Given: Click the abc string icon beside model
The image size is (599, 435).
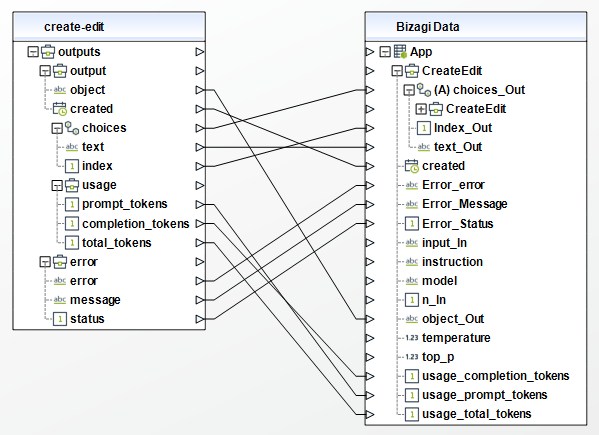Looking at the screenshot, I should 412,281.
